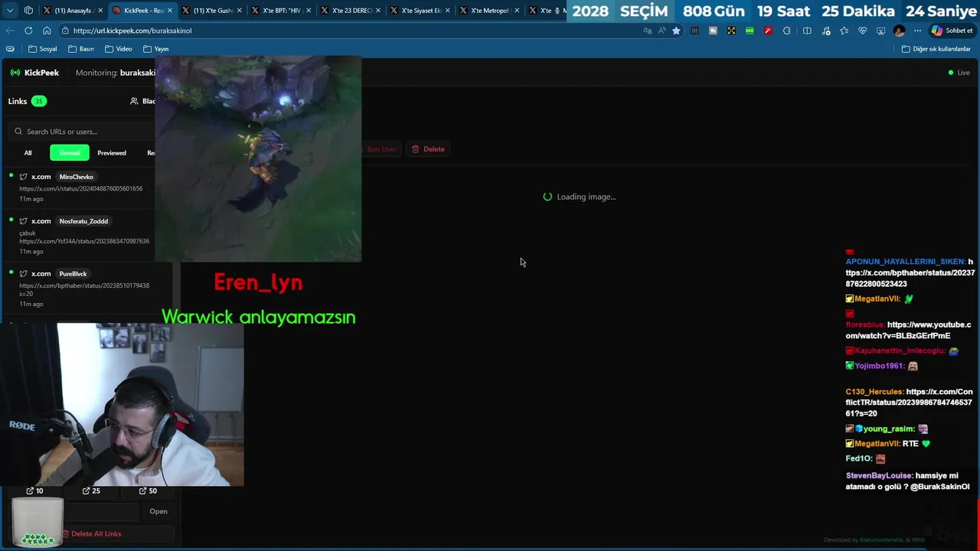Click the search magnifier icon
This screenshot has width=980, height=551.
18,132
